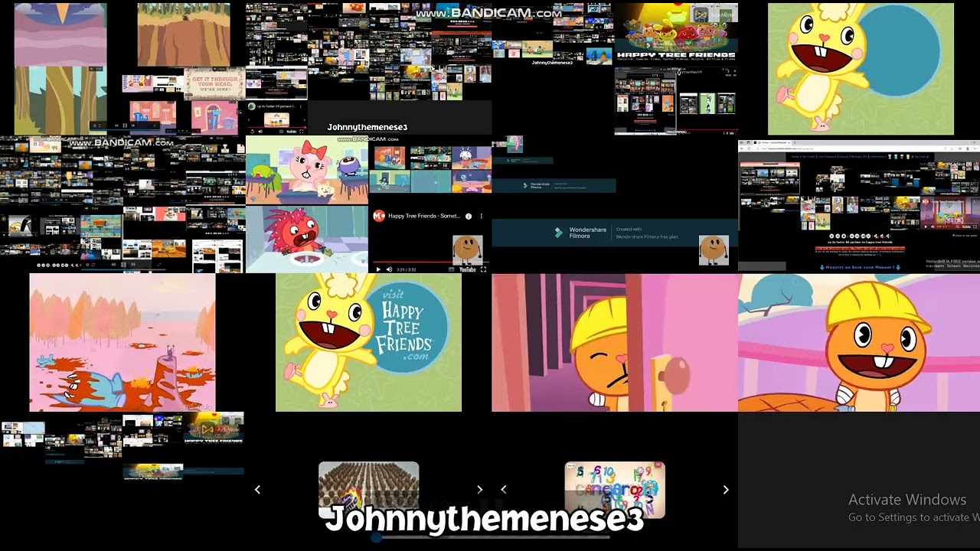Toggle subtitles in the Happy Tree Friends player

tap(452, 269)
